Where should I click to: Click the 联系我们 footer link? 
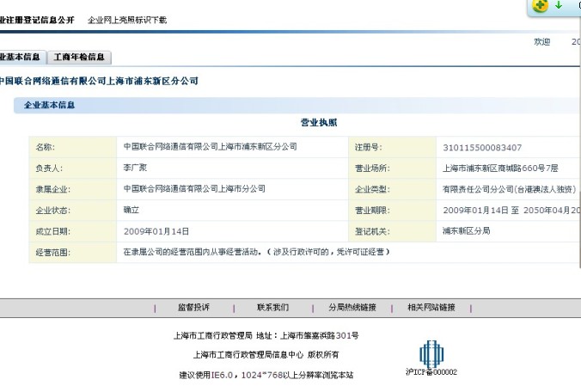coord(272,307)
